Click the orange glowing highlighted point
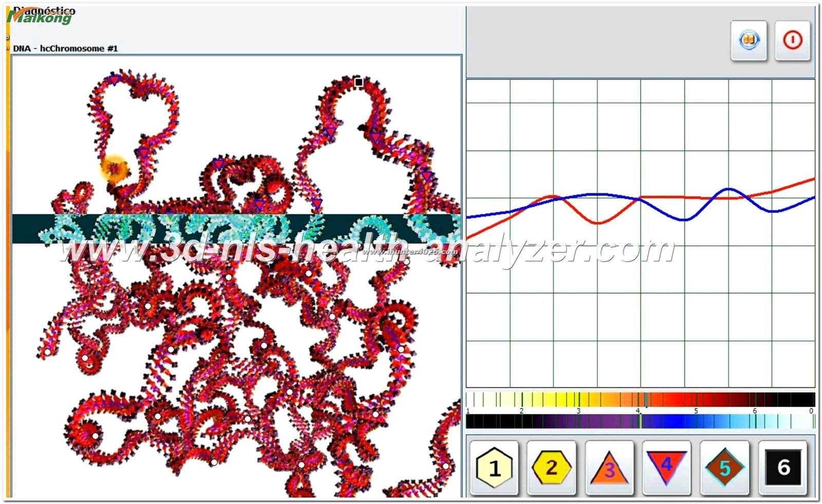Image resolution: width=822 pixels, height=504 pixels. (x=114, y=168)
